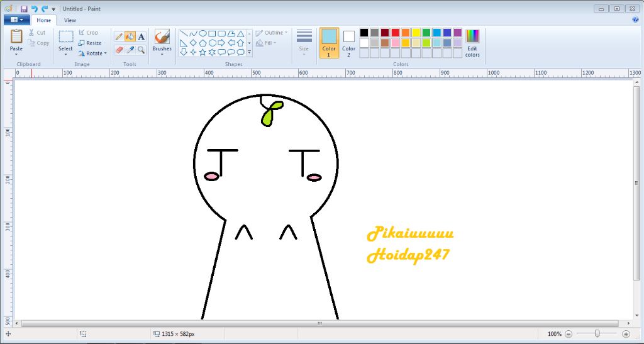Click the Redo arrow in title bar
The width and height of the screenshot is (644, 344).
[x=45, y=9]
